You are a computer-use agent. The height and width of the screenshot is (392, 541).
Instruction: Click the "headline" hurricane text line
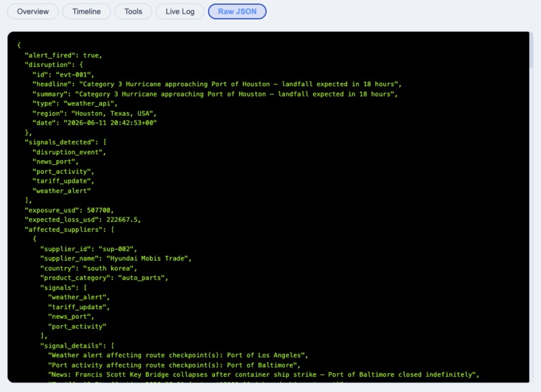click(x=217, y=84)
